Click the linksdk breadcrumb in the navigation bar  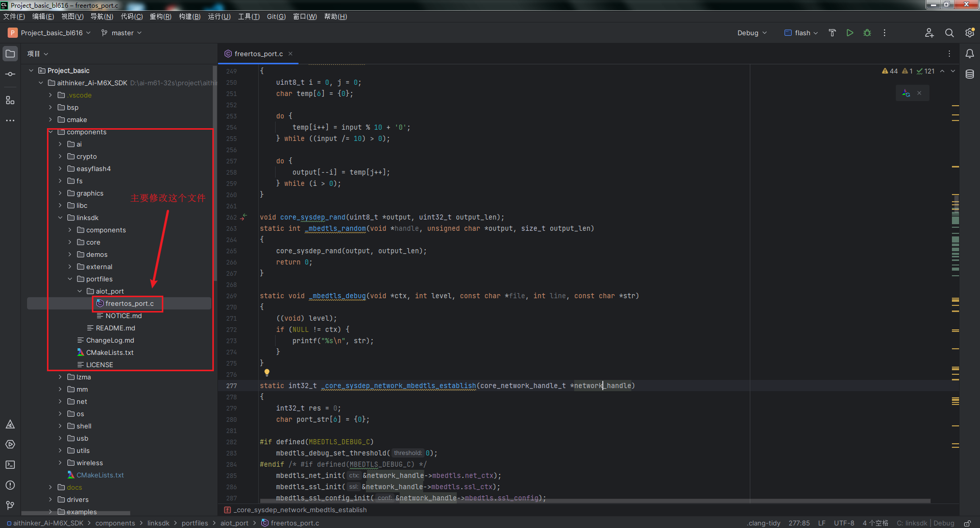(x=158, y=523)
